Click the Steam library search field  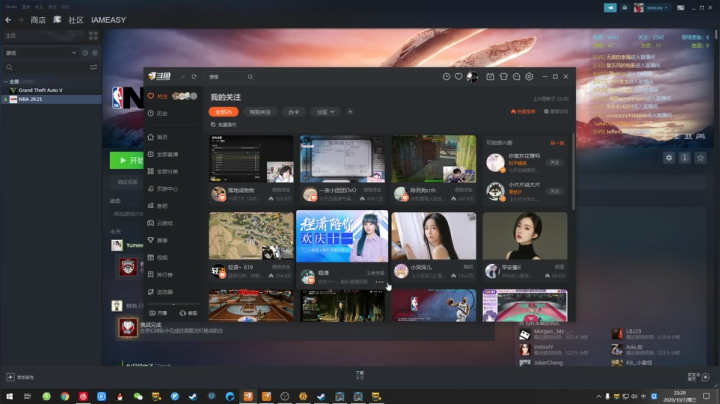point(46,67)
